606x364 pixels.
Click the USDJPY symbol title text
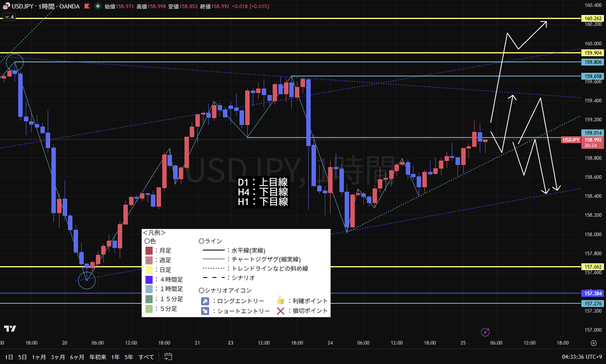(45, 6)
